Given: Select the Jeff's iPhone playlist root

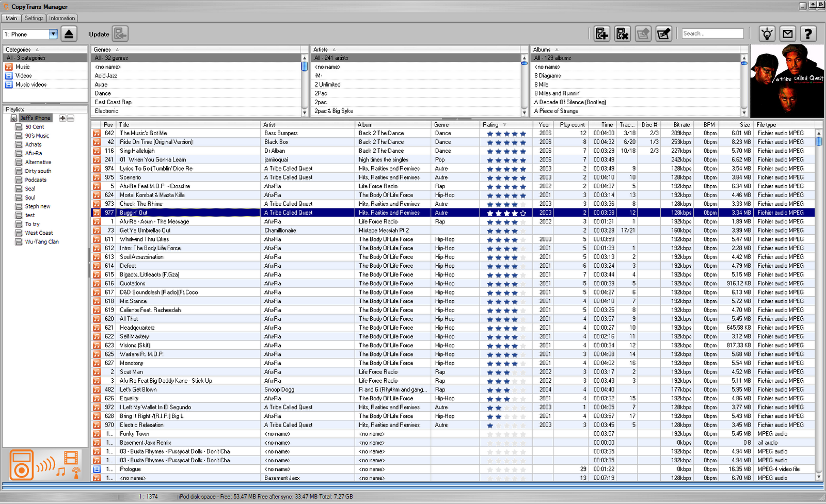Looking at the screenshot, I should (x=35, y=118).
